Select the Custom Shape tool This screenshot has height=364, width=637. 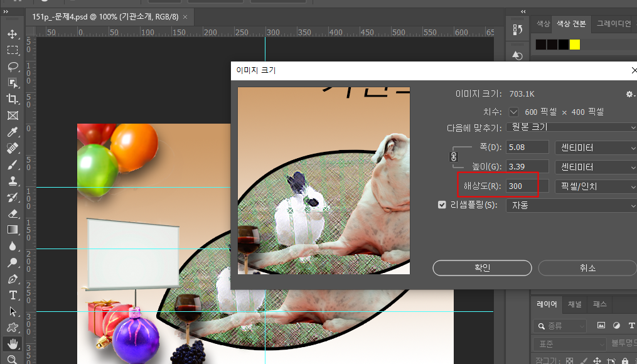12,328
